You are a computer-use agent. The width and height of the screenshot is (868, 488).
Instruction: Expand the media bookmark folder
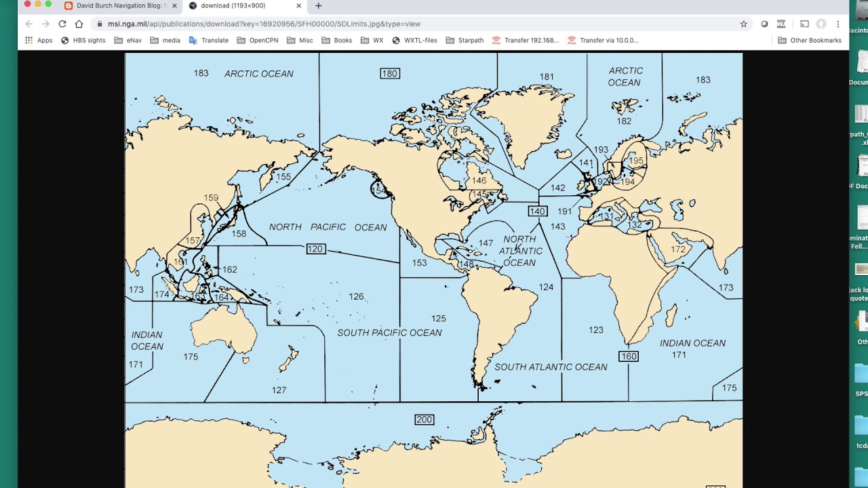pos(165,40)
